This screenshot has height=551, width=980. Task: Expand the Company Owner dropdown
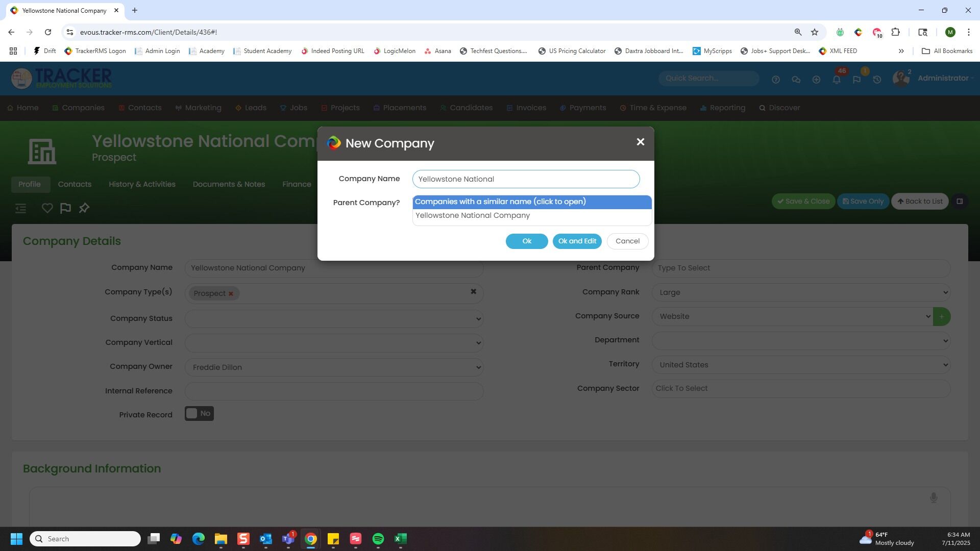[x=334, y=367]
